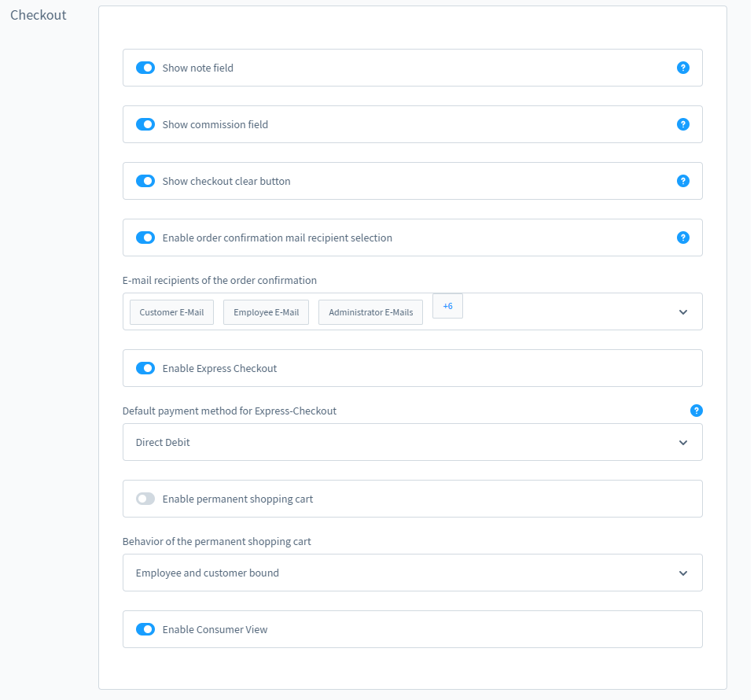Toggle the Show note field switch
The width and height of the screenshot is (754, 700).
click(145, 68)
